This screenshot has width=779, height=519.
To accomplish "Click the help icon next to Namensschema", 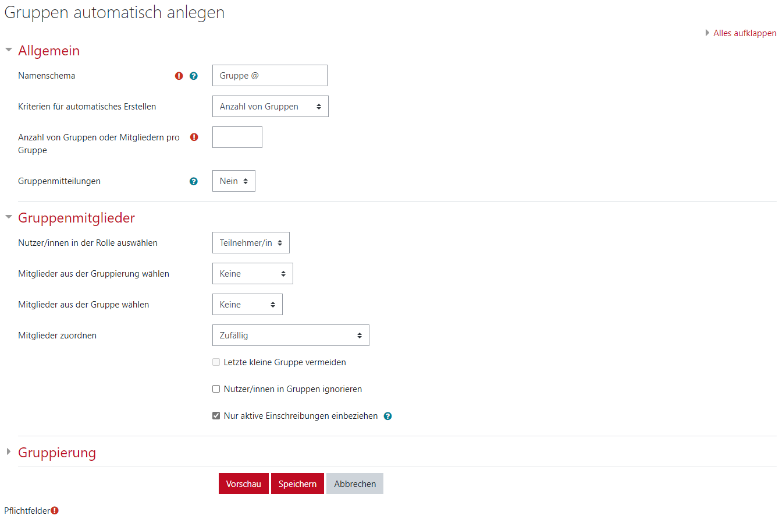I will [194, 76].
